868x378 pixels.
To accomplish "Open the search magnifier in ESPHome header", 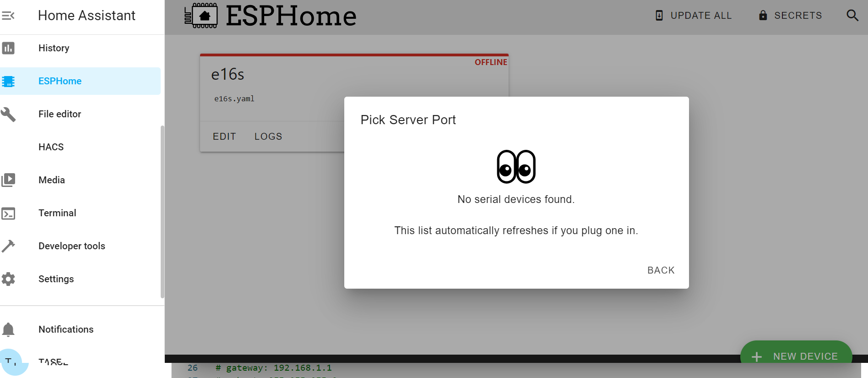I will click(852, 16).
